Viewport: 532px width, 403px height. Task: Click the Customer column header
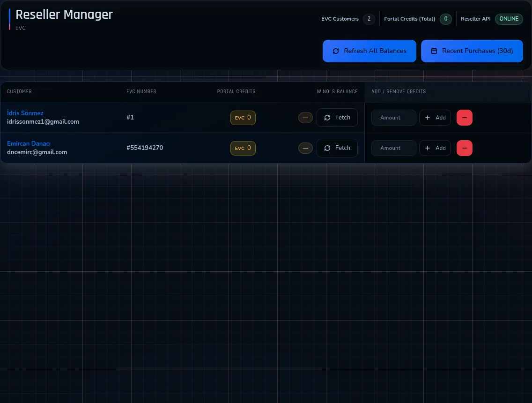pyautogui.click(x=19, y=92)
